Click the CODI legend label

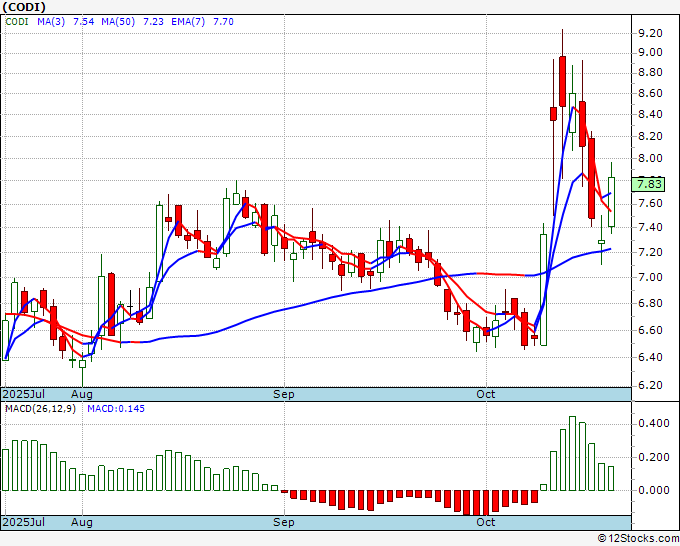point(17,22)
